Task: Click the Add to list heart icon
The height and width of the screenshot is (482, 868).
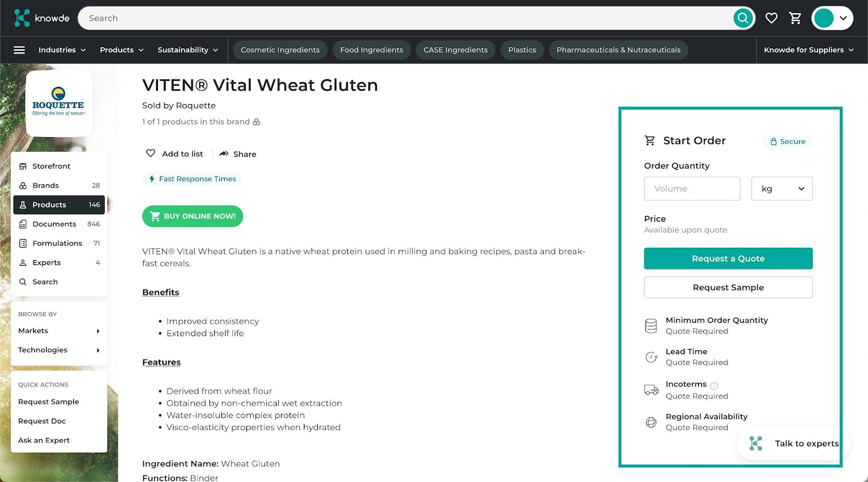Action: (x=151, y=153)
